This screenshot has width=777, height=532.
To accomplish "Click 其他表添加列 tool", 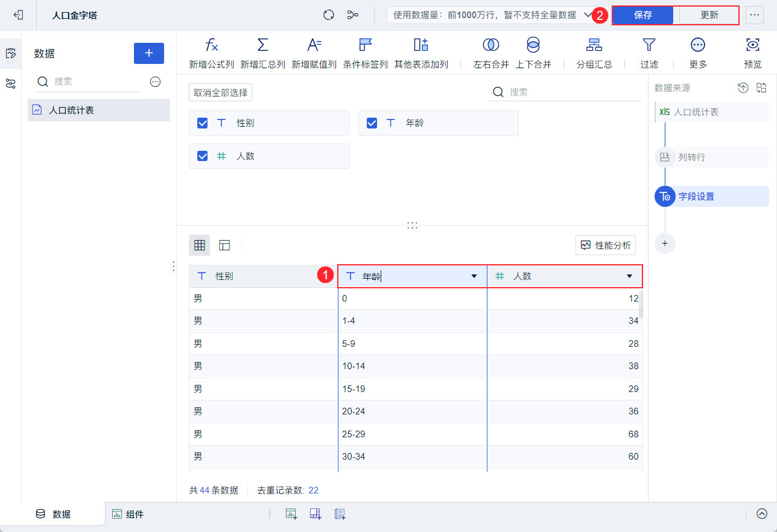I will (421, 53).
